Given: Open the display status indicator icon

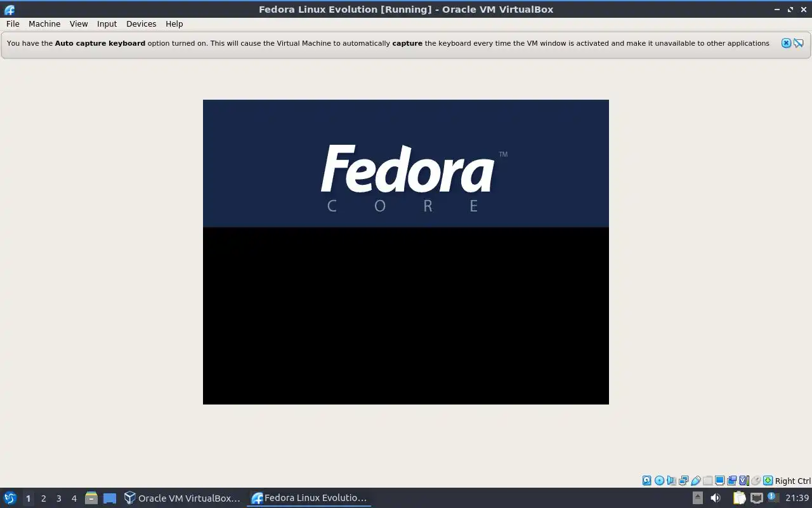Looking at the screenshot, I should [x=719, y=481].
